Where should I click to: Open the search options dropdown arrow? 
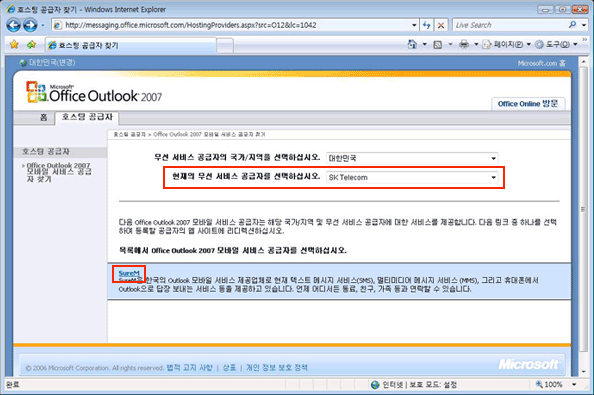[584, 25]
